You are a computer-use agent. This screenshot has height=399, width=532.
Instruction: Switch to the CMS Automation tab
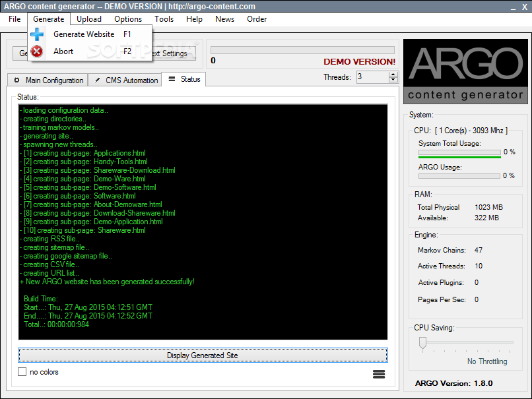[125, 80]
